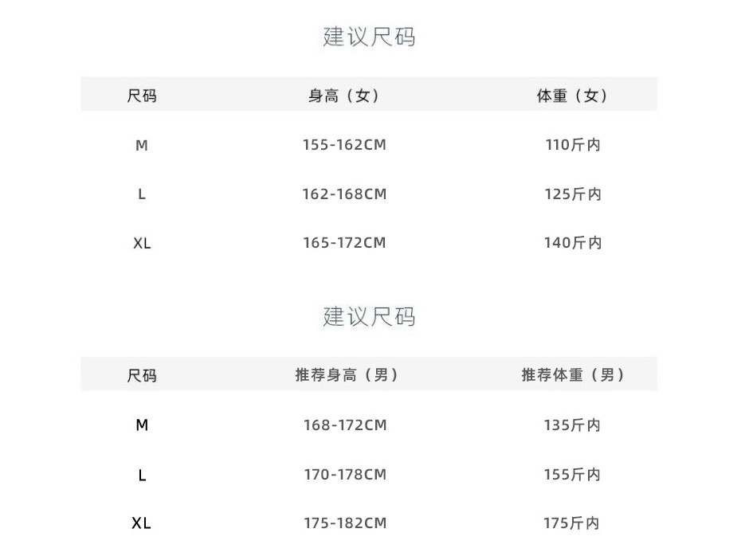Click the 推荐身高（男）column header
Image resolution: width=749 pixels, height=560 pixels.
point(347,375)
